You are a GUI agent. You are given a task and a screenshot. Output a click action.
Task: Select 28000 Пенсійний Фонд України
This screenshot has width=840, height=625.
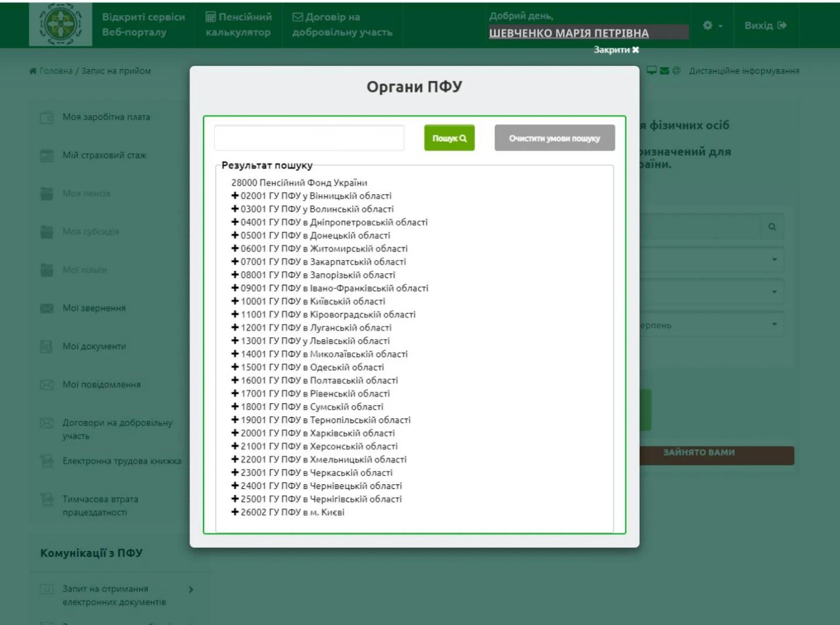point(299,183)
